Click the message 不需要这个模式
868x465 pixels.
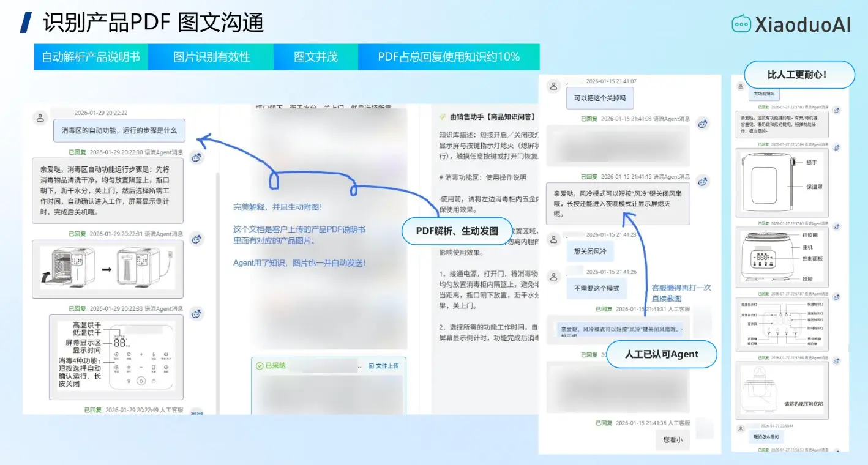(596, 288)
